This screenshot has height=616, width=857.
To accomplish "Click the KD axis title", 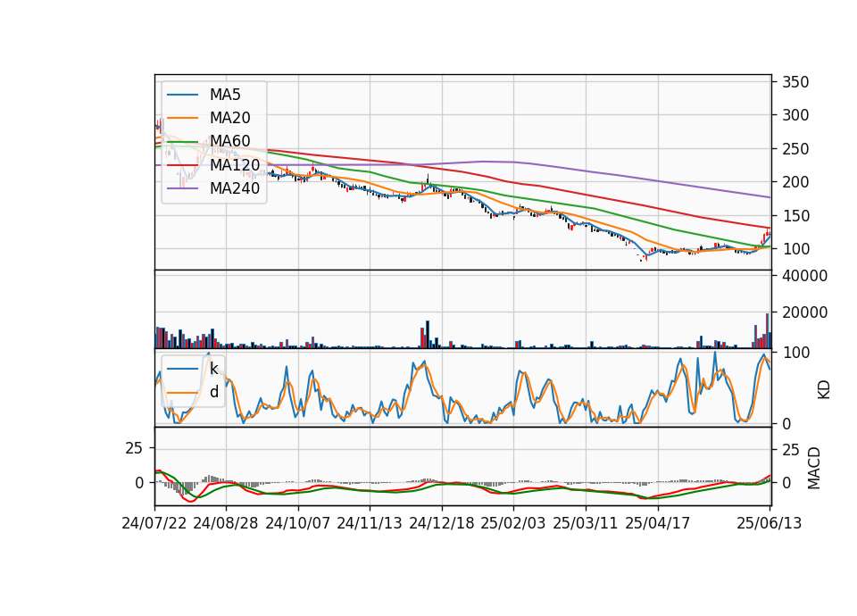I will [823, 389].
